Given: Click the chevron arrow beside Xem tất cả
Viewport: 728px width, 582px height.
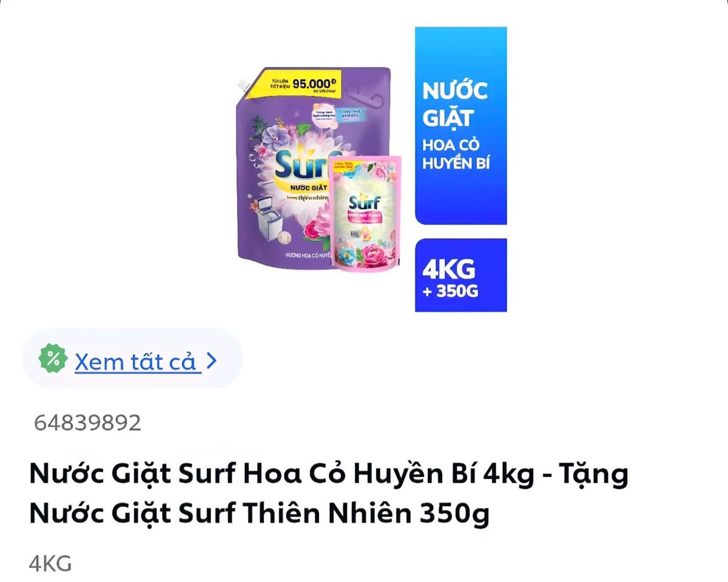Looking at the screenshot, I should (x=212, y=361).
